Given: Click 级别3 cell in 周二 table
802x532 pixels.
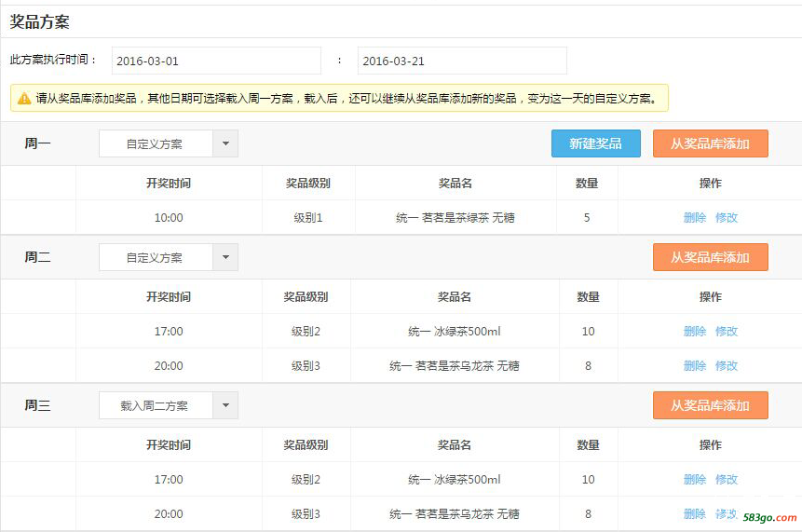Looking at the screenshot, I should pyautogui.click(x=306, y=366).
